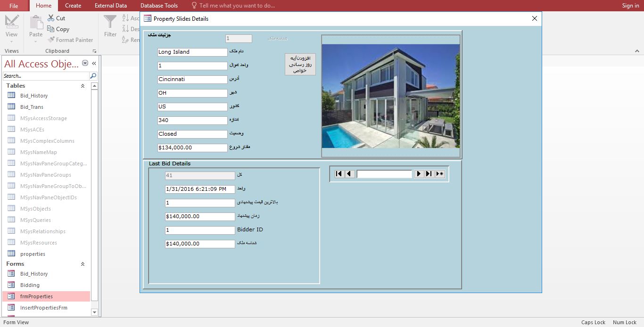The height and width of the screenshot is (327, 644).
Task: Go to the first record
Action: pyautogui.click(x=339, y=174)
